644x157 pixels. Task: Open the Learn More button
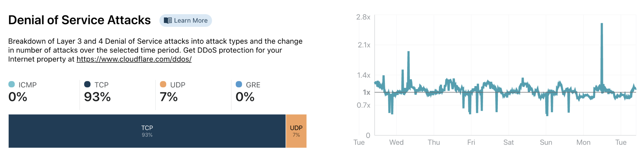[x=186, y=21]
